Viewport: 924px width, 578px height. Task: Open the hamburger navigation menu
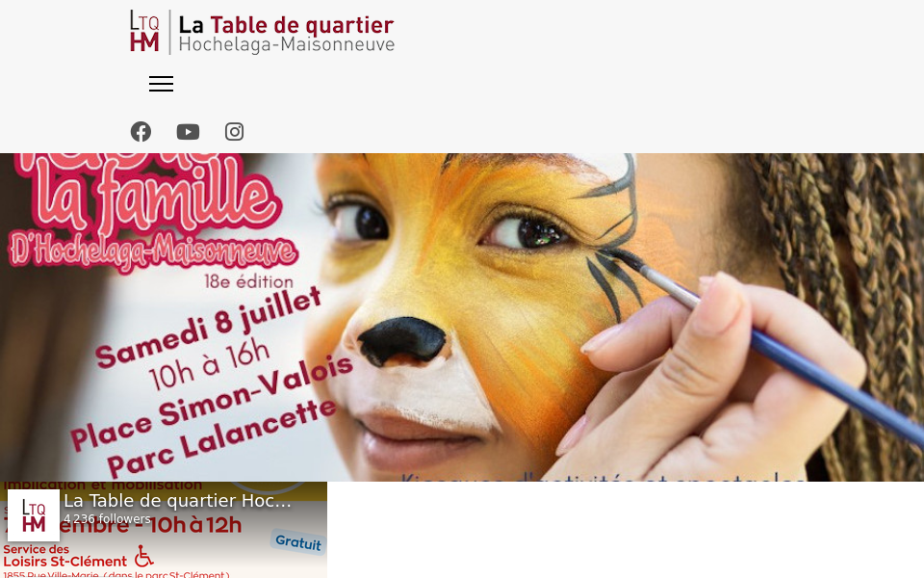pyautogui.click(x=161, y=84)
